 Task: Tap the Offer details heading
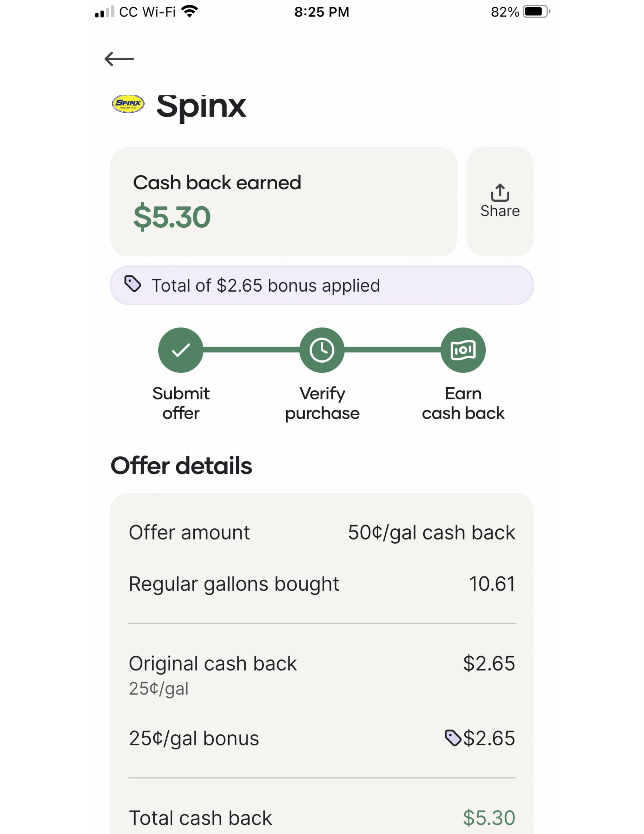point(181,466)
